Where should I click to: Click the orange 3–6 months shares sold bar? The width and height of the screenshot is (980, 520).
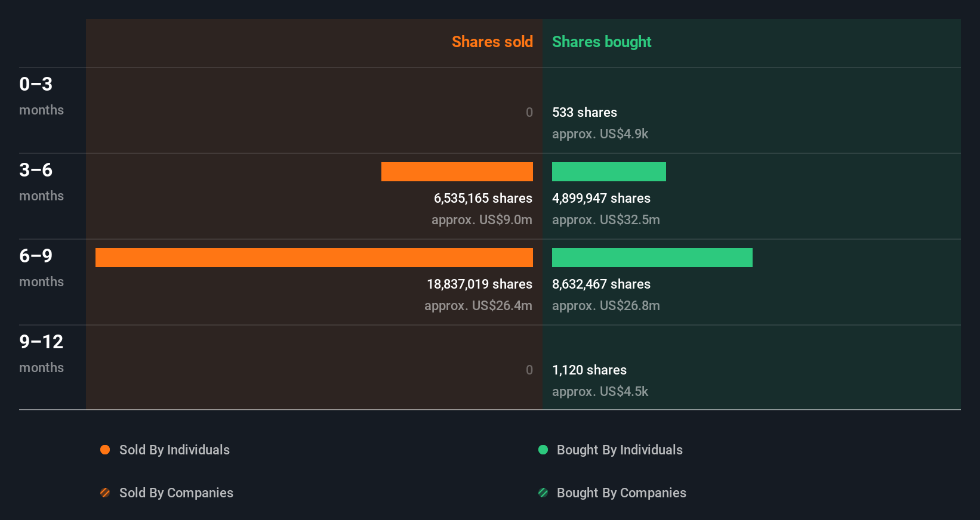point(457,172)
